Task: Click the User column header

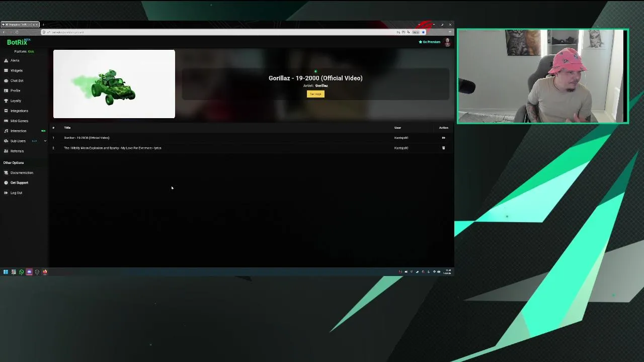Action: point(397,128)
